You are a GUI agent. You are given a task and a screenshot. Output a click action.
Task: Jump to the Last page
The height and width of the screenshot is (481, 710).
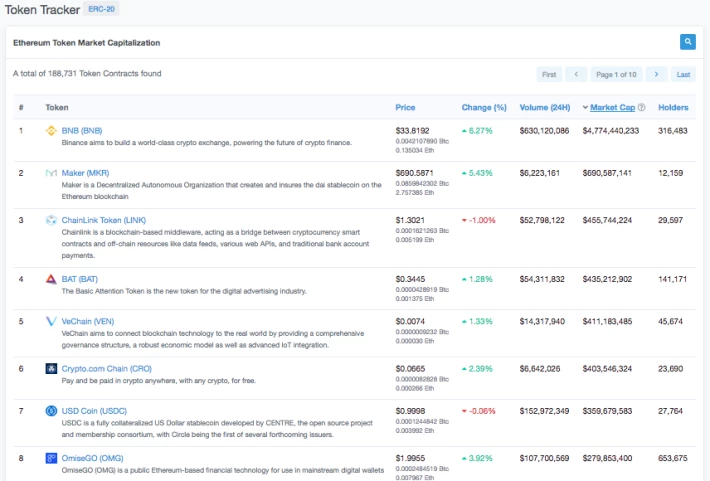tap(683, 74)
